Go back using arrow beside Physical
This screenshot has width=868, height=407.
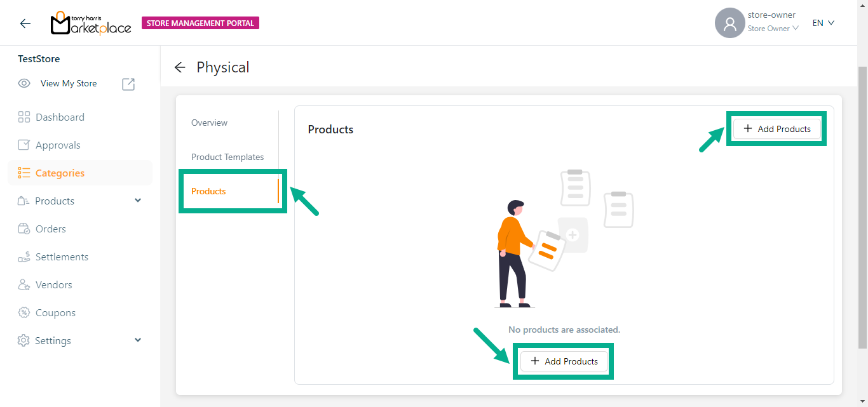(180, 67)
